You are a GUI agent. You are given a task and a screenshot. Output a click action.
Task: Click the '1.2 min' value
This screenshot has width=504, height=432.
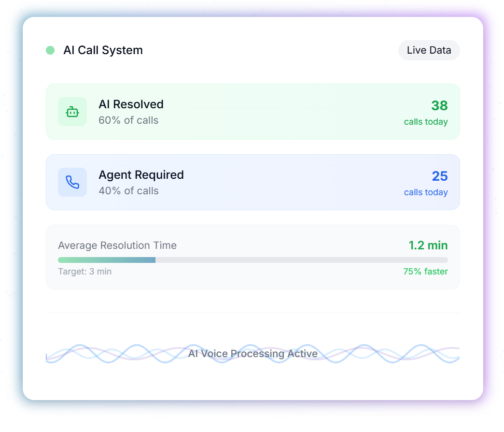point(428,245)
